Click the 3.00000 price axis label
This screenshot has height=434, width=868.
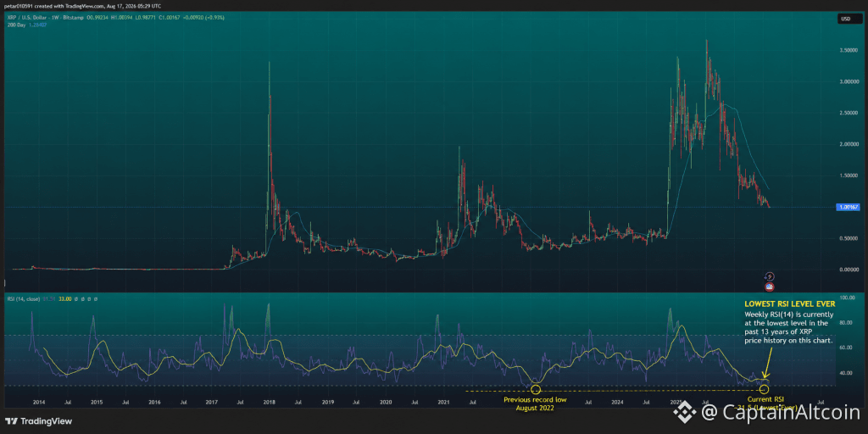click(848, 81)
